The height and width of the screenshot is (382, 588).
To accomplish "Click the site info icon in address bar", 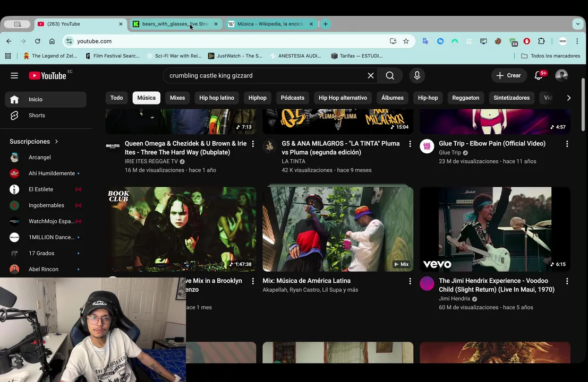I will tap(69, 41).
